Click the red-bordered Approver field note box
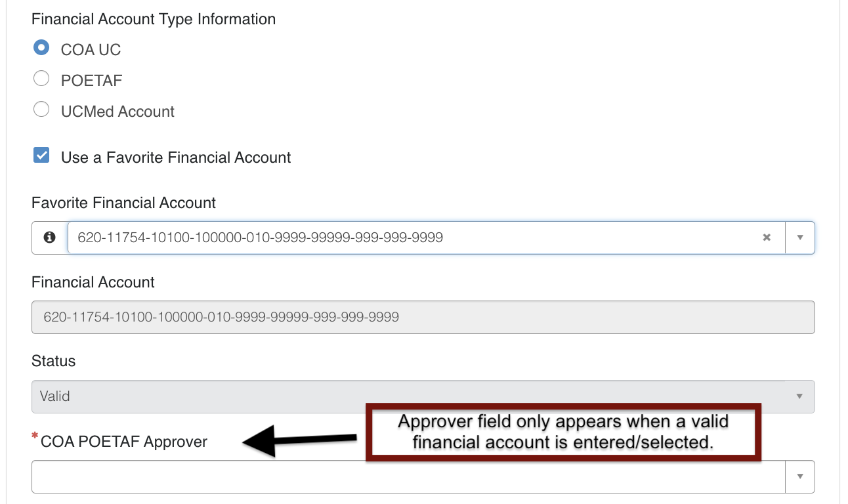 coord(563,432)
